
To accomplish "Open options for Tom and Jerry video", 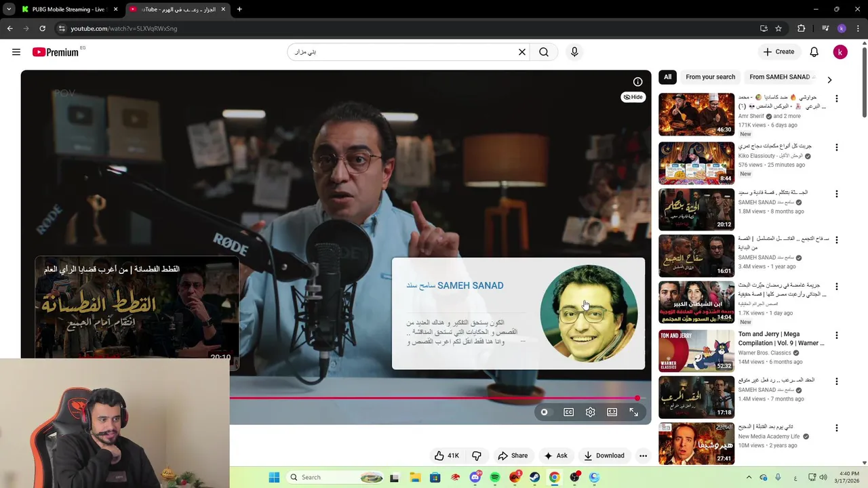I will 836,335.
